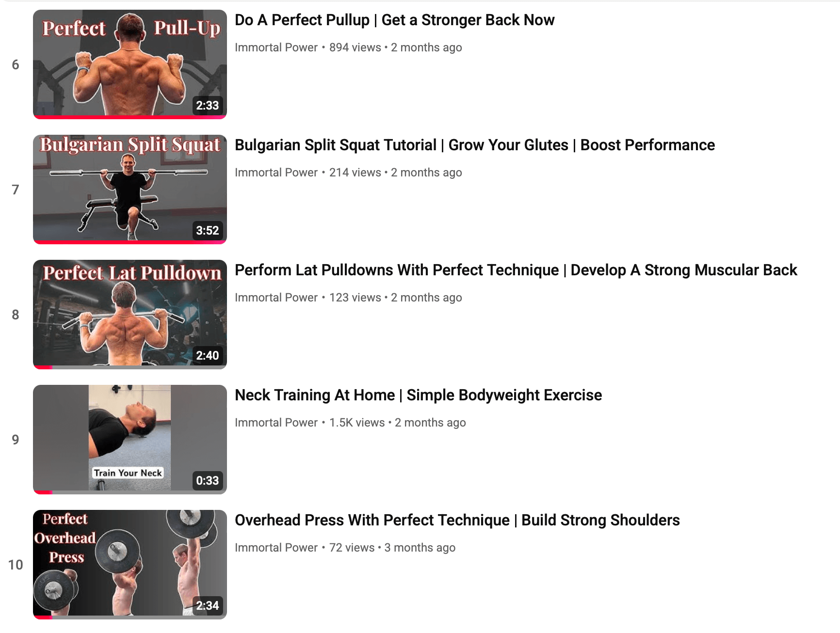Click the Bulgarian Split Squat Tutorial title

click(475, 145)
